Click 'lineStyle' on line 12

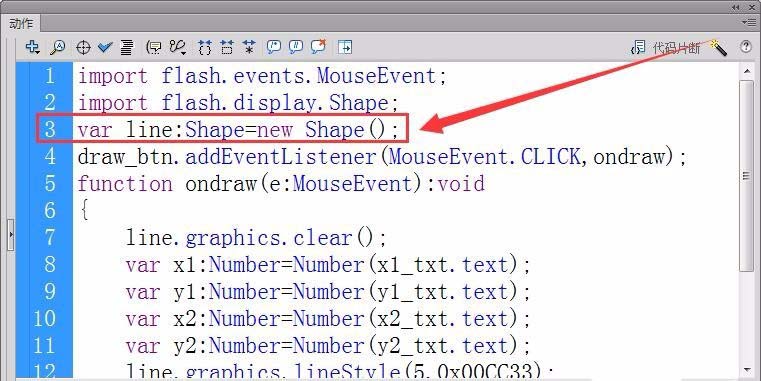pos(347,372)
